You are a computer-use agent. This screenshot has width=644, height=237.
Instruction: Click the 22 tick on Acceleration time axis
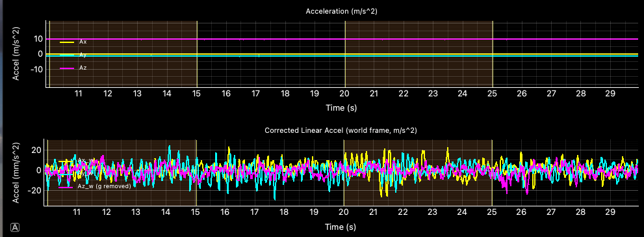click(404, 94)
